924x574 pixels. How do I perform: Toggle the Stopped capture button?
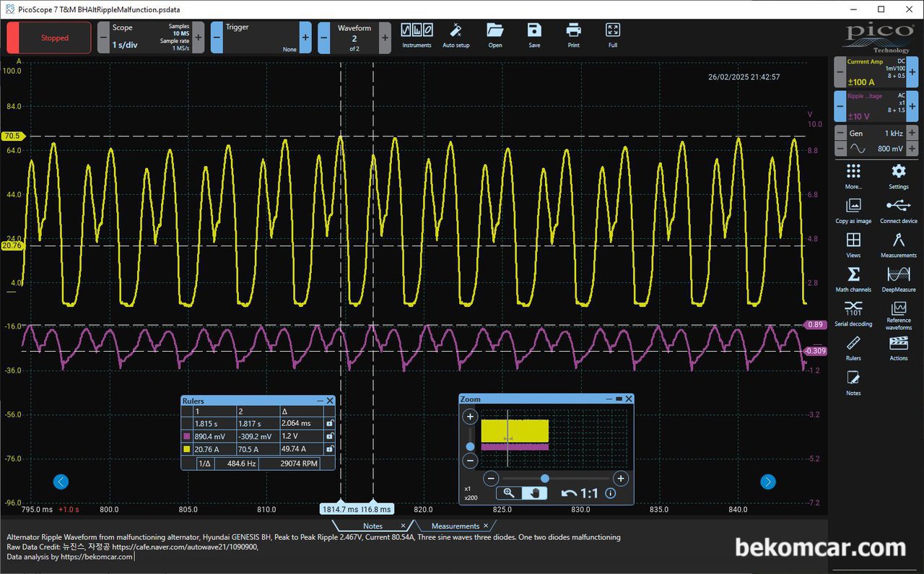(x=49, y=38)
